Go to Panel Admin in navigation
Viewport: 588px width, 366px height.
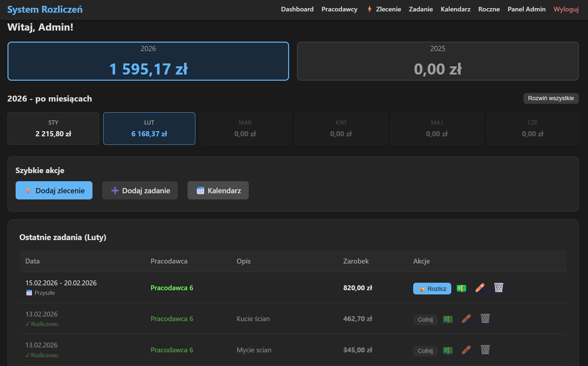pos(526,9)
